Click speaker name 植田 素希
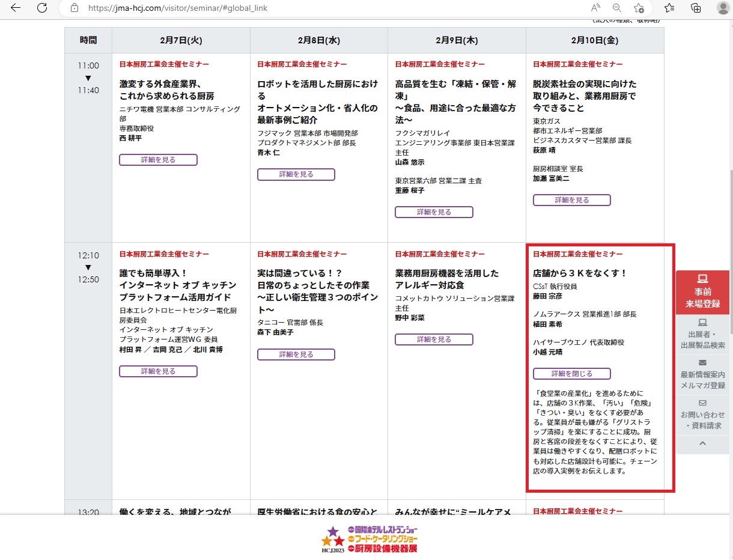The width and height of the screenshot is (733, 560). pos(547,324)
